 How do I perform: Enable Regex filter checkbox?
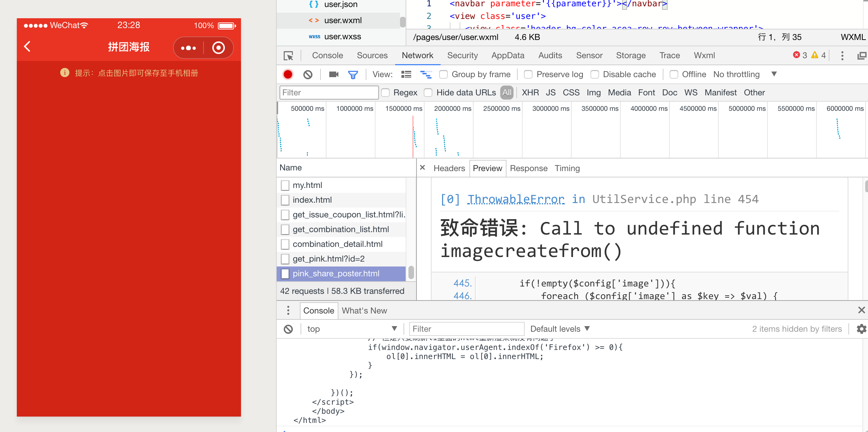385,93
